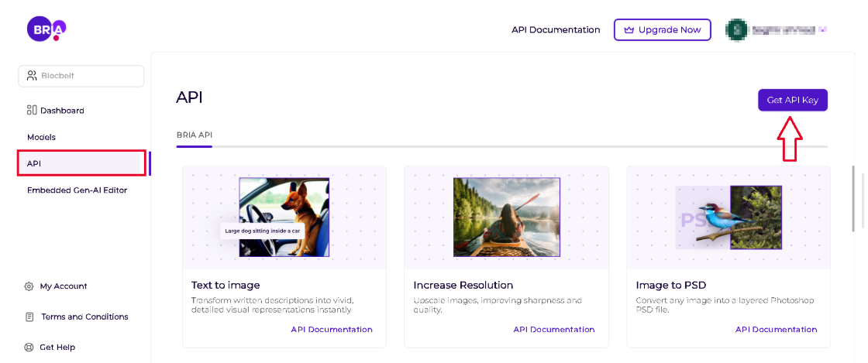Open API Documentation link in header

pyautogui.click(x=556, y=30)
